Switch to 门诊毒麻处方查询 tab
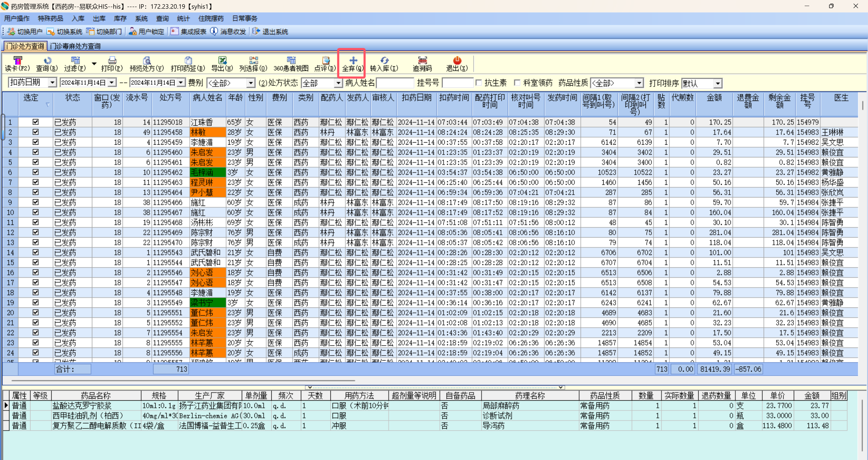 point(75,46)
